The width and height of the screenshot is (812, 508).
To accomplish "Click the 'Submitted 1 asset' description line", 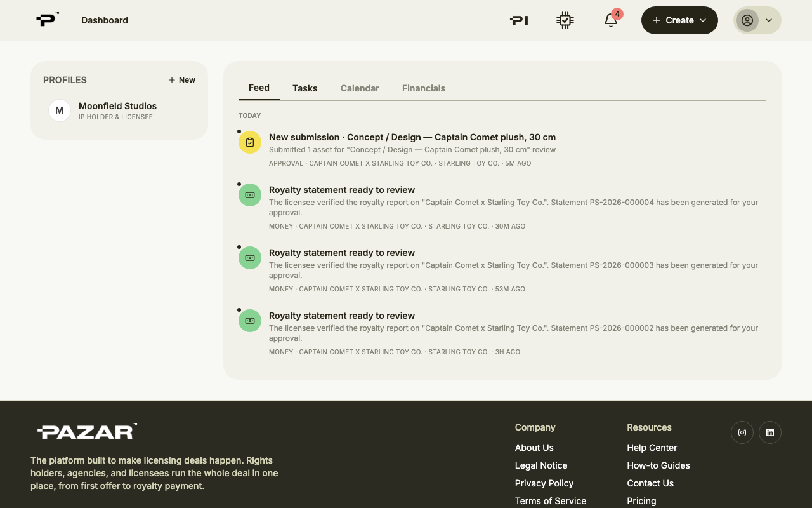I will [x=412, y=150].
